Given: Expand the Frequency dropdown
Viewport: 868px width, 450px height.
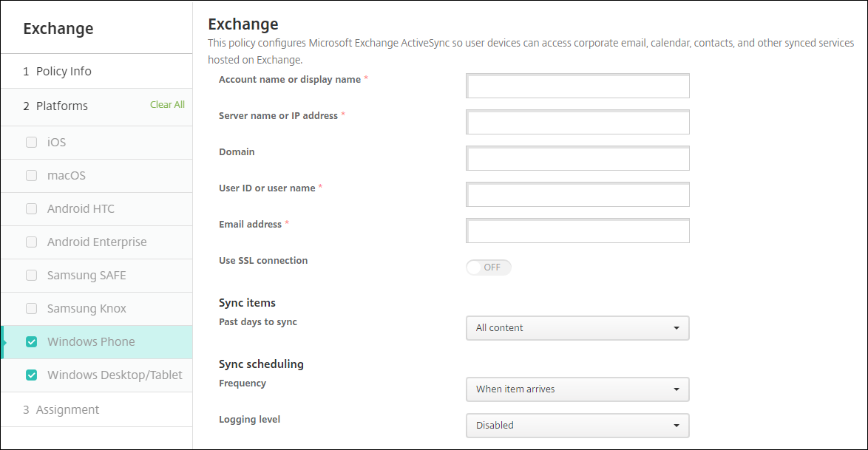Looking at the screenshot, I should coord(577,389).
